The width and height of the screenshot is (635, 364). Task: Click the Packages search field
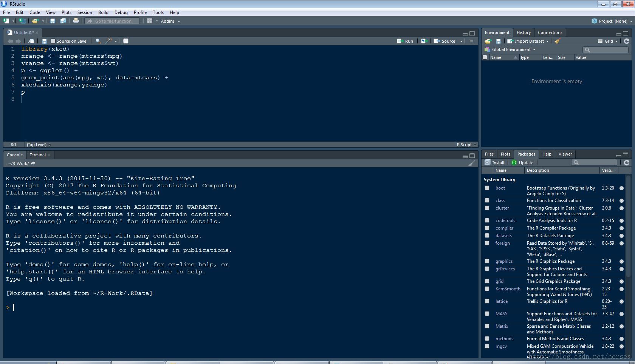(x=595, y=162)
